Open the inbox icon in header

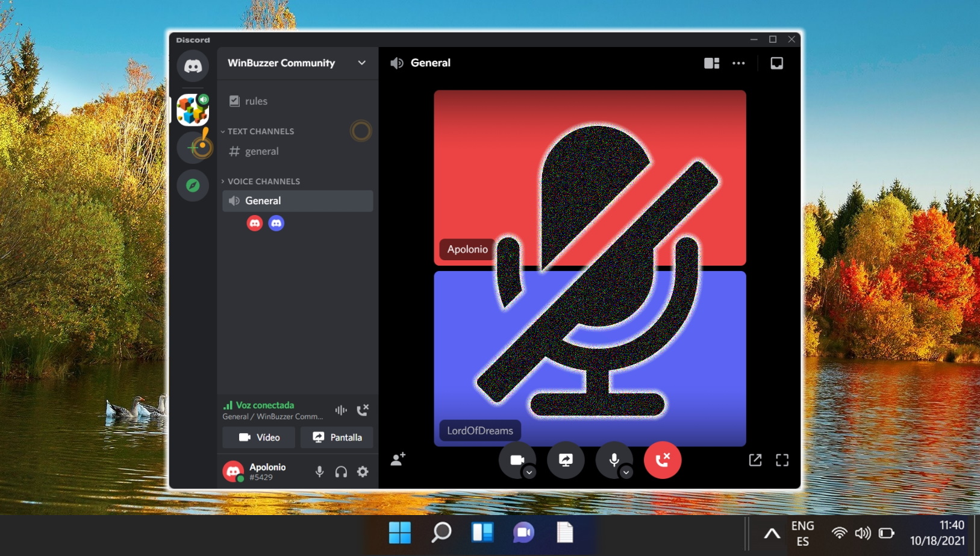click(777, 63)
